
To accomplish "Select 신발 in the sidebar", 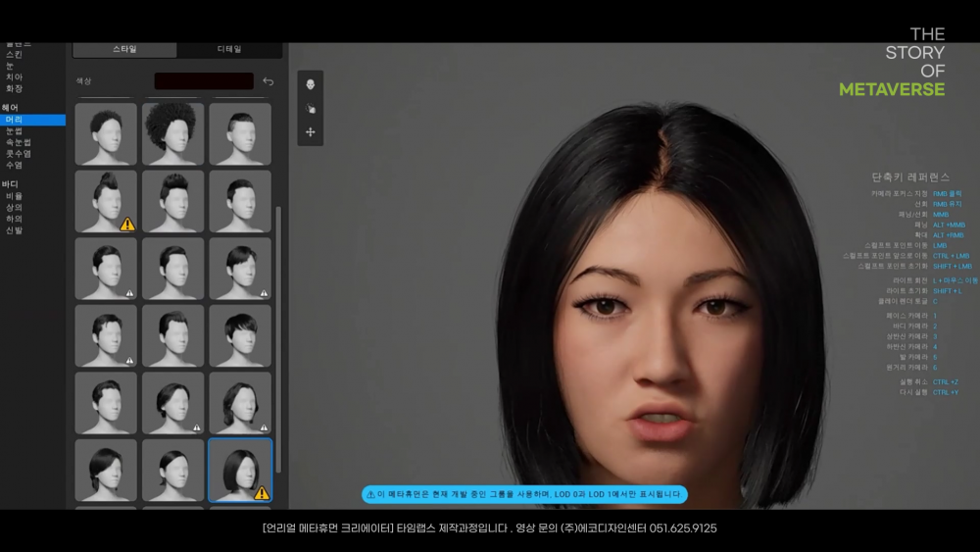I will [14, 230].
